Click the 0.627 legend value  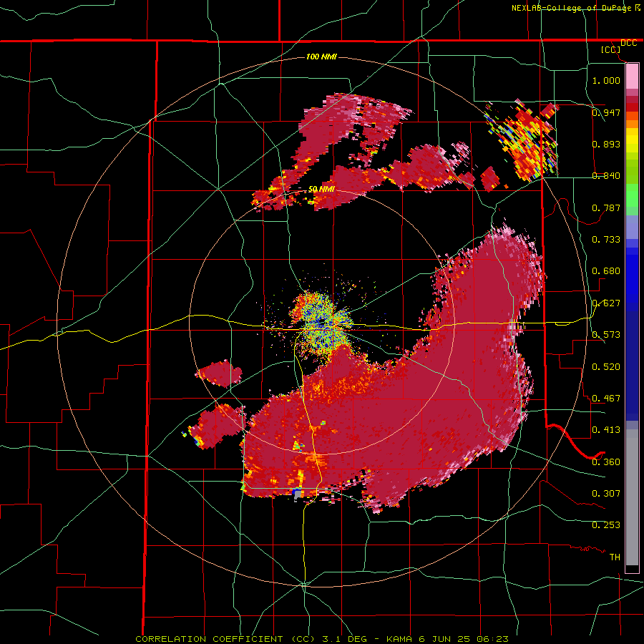click(x=606, y=303)
